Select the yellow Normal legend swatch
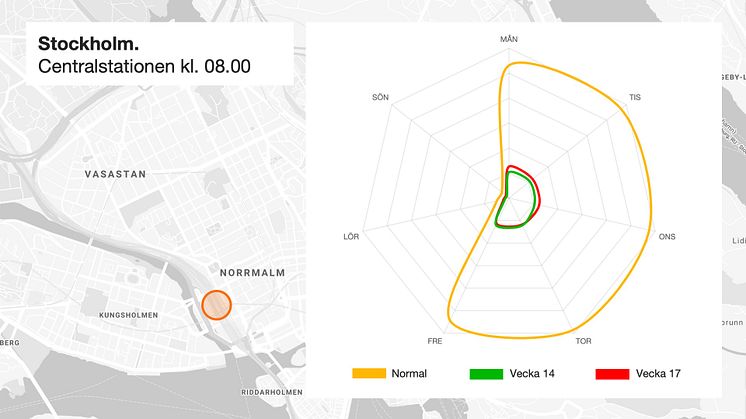This screenshot has width=746, height=419. coord(369,373)
